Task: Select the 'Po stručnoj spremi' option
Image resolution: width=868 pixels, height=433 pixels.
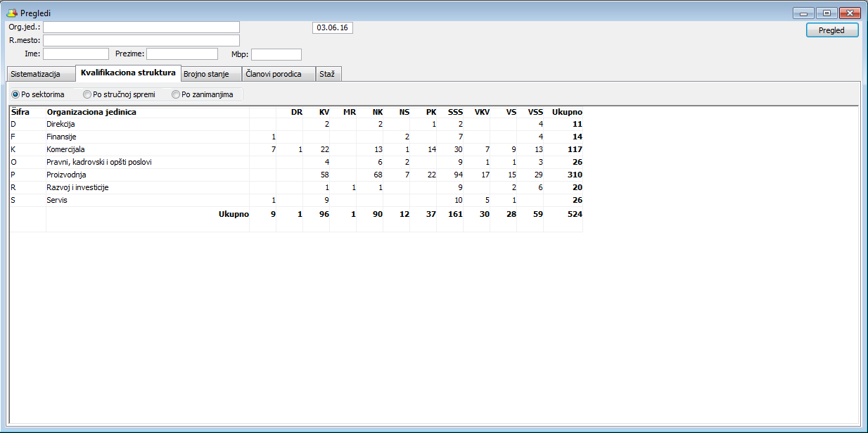Action: pyautogui.click(x=87, y=94)
